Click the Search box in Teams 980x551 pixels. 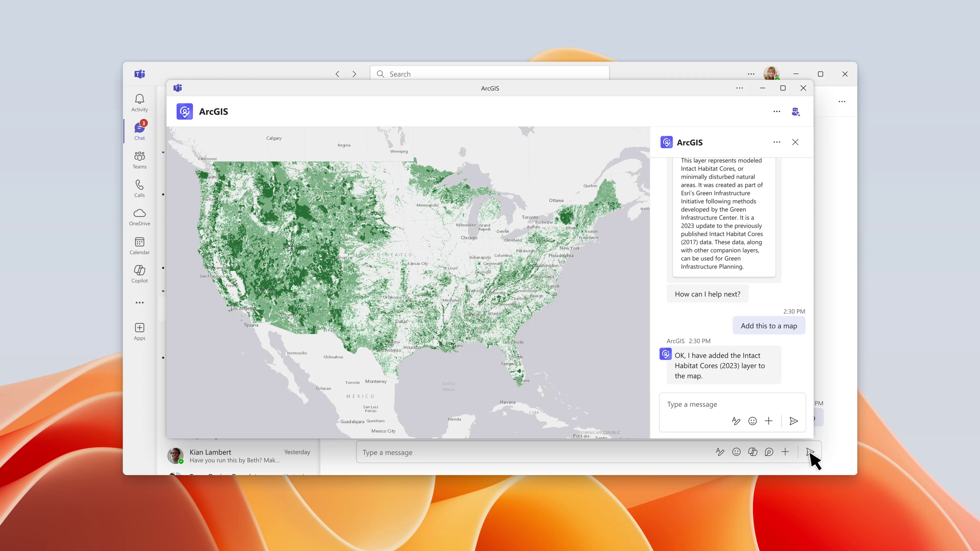click(490, 74)
